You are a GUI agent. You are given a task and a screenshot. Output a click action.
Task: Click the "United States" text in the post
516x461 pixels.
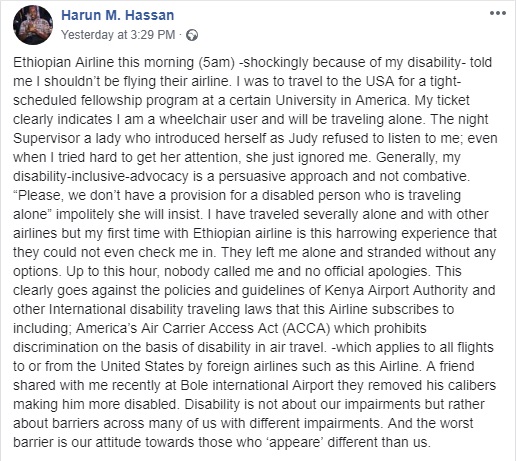[142, 367]
